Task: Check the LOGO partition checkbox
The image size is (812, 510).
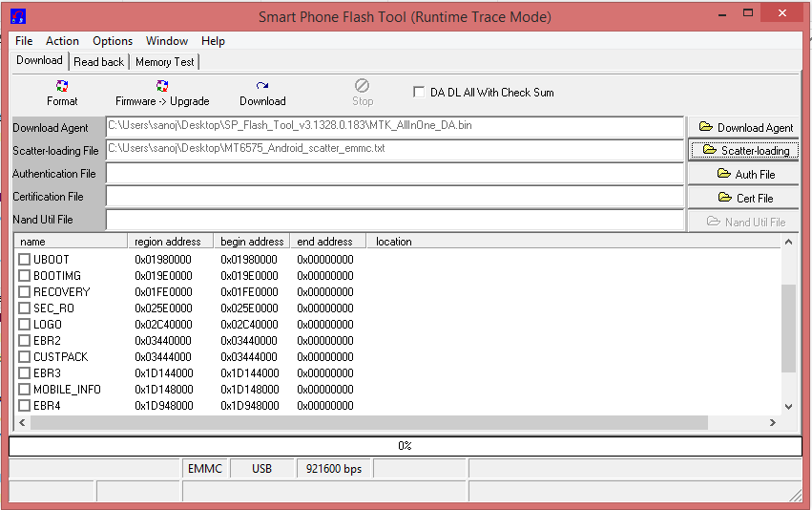Action: pos(24,325)
